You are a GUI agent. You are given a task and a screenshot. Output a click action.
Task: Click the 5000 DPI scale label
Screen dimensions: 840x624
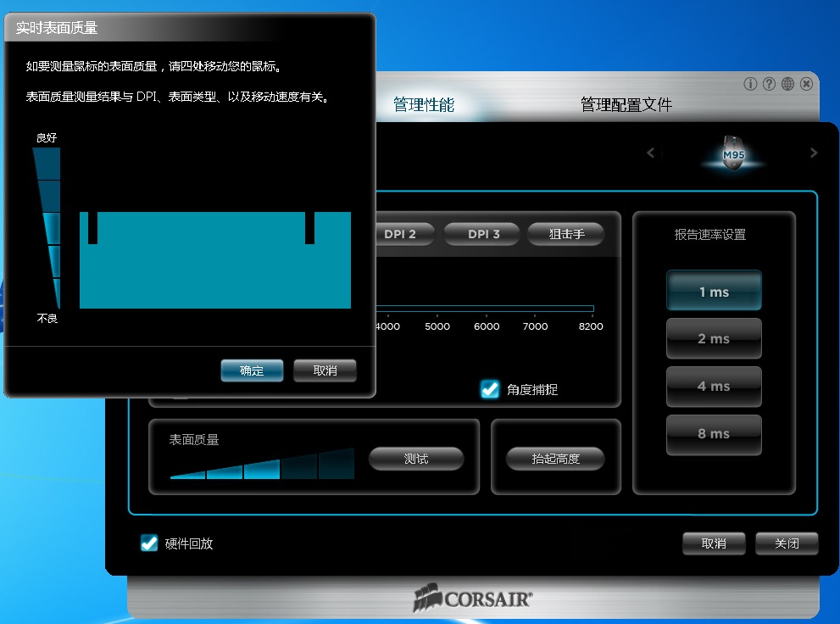pos(437,326)
